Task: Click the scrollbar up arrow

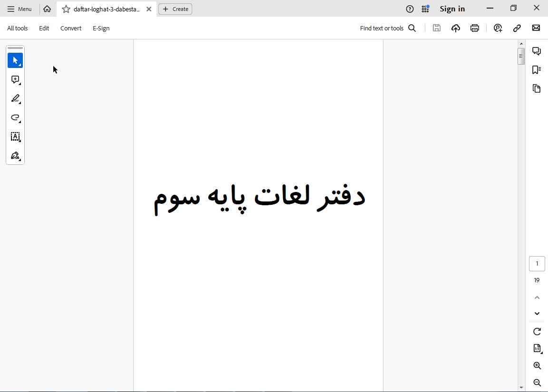Action: click(x=521, y=44)
